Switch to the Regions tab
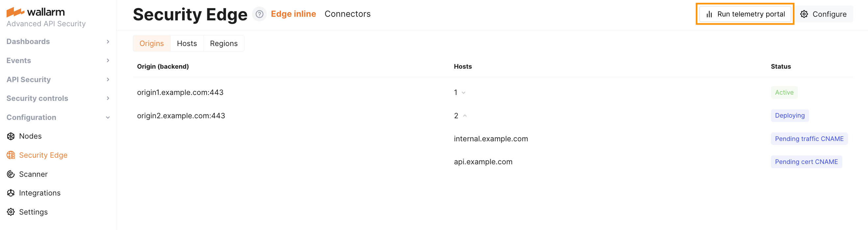868x230 pixels. (x=223, y=43)
